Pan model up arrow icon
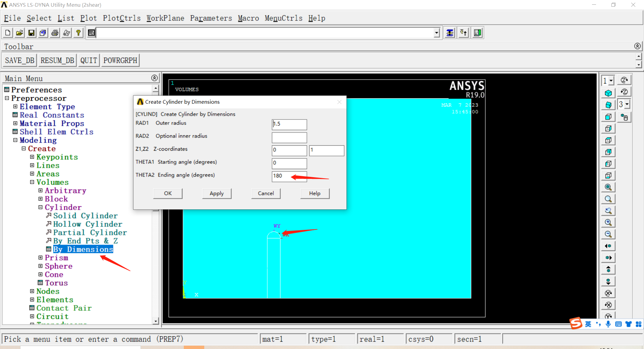 click(608, 269)
